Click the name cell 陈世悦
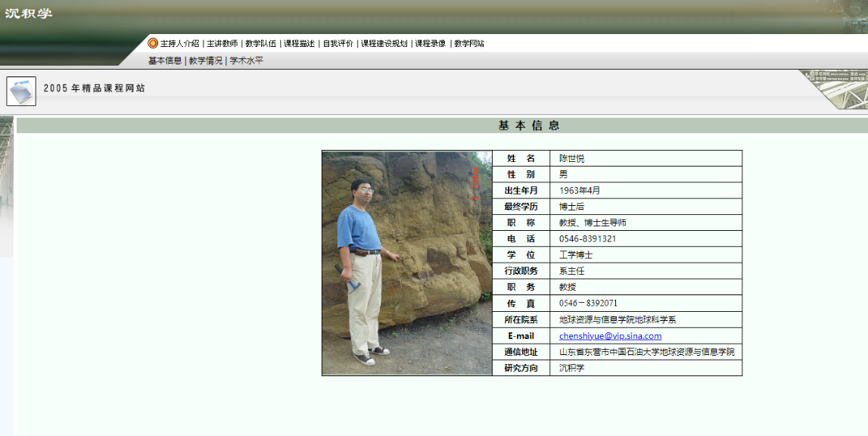The width and height of the screenshot is (868, 436). tap(572, 159)
